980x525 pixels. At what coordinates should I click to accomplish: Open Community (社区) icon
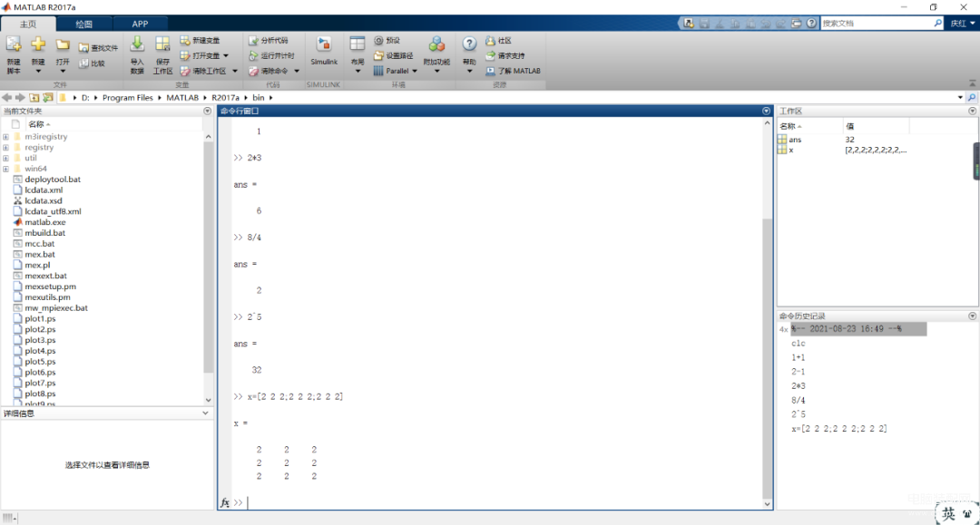point(491,41)
